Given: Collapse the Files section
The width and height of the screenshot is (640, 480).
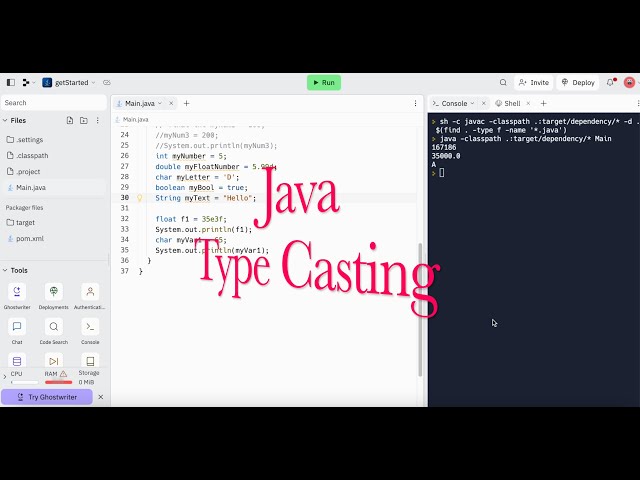Looking at the screenshot, I should [x=5, y=120].
